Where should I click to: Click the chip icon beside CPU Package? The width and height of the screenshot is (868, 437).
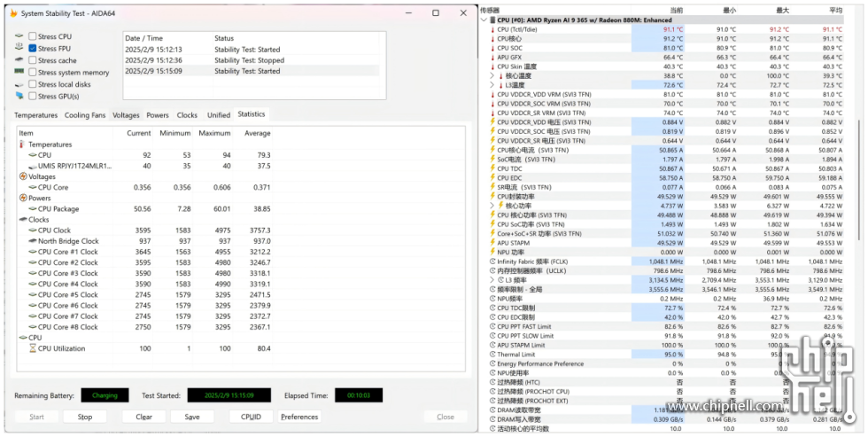(33, 209)
